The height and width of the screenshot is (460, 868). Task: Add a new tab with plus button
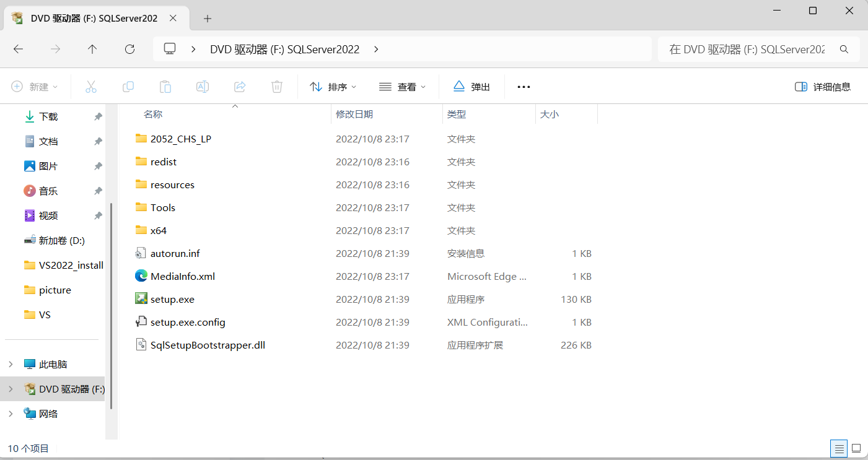[208, 19]
